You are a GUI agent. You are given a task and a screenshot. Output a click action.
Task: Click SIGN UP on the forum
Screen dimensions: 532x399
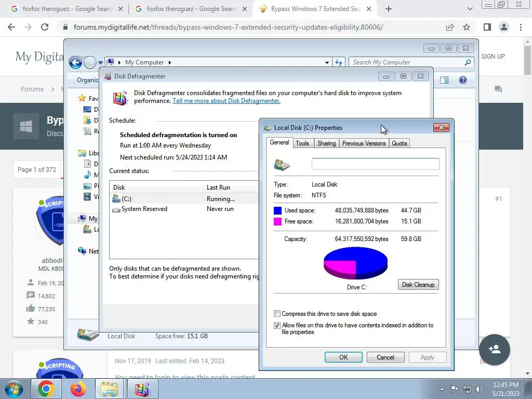[x=493, y=57]
